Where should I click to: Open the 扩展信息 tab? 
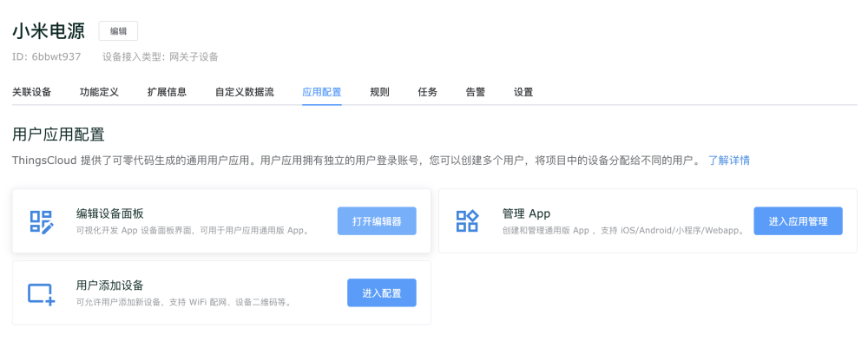point(167,93)
